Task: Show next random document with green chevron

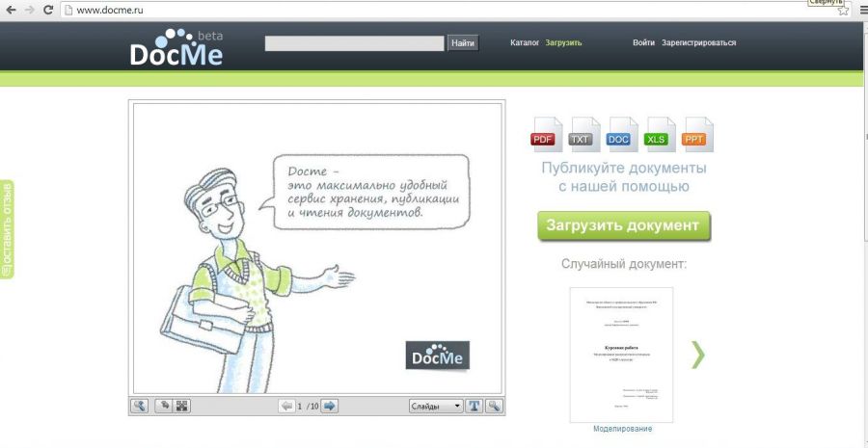Action: tap(697, 355)
